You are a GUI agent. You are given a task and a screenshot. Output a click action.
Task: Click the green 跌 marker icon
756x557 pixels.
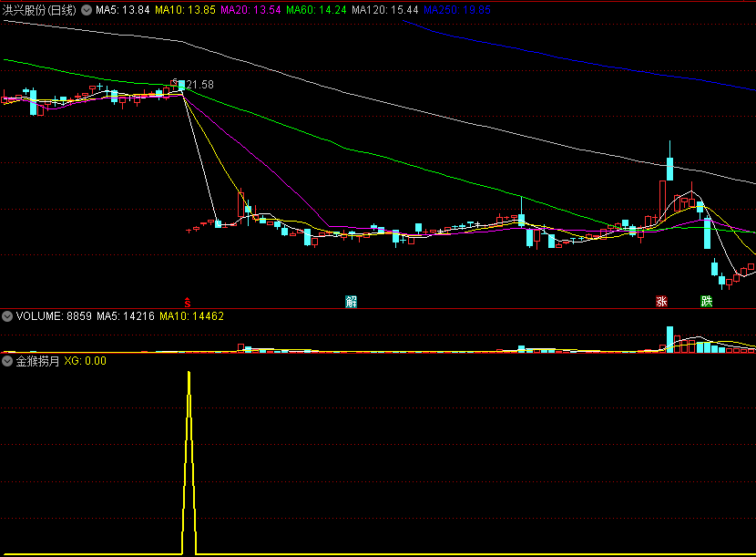coord(706,302)
